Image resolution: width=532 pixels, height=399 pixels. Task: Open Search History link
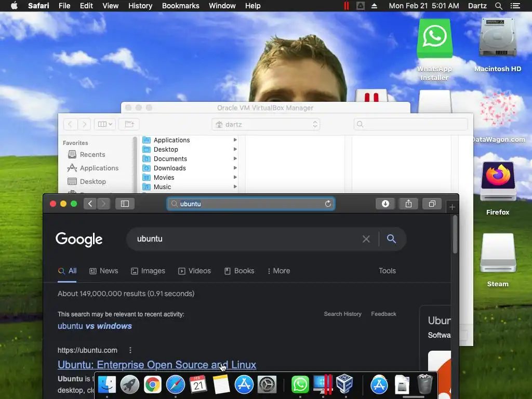click(x=343, y=314)
